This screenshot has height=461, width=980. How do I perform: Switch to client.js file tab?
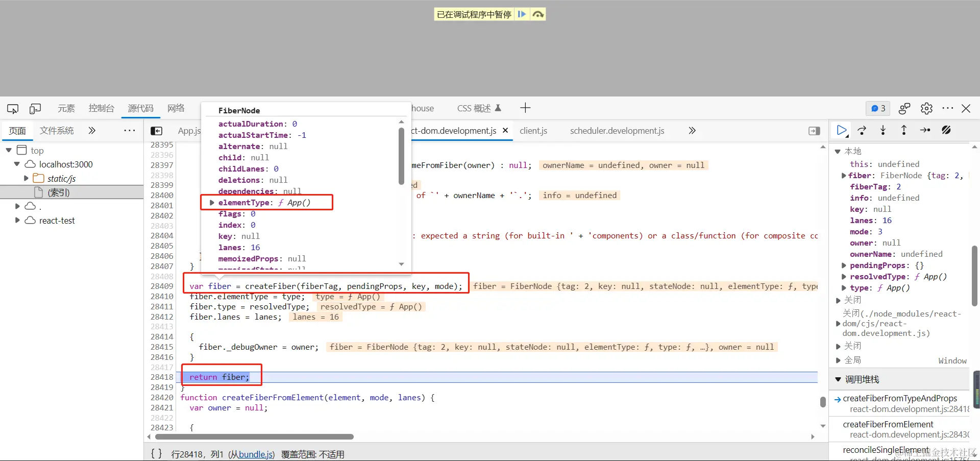click(533, 131)
